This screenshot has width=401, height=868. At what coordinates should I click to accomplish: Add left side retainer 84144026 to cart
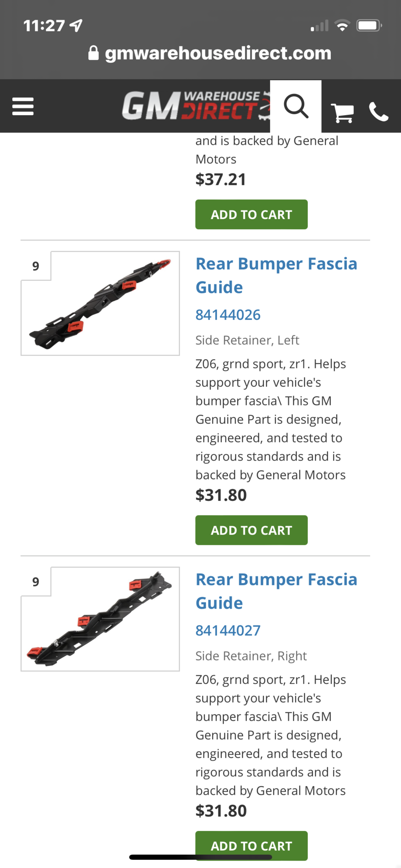pos(251,530)
